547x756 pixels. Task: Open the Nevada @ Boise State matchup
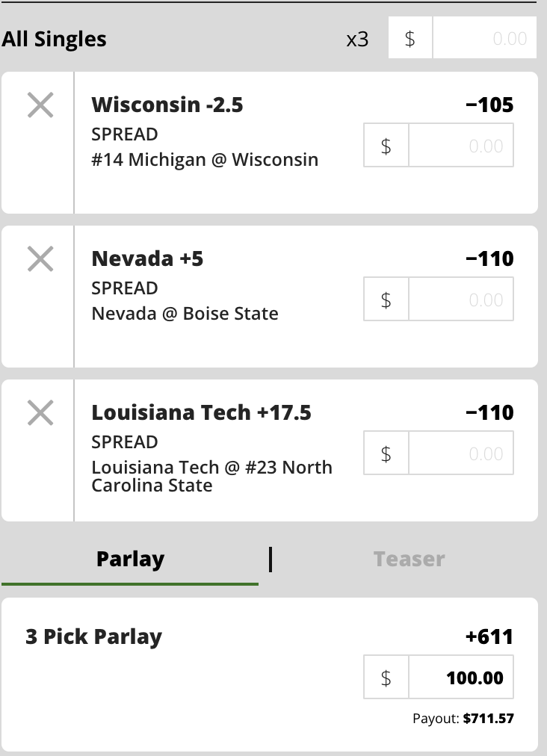point(185,313)
